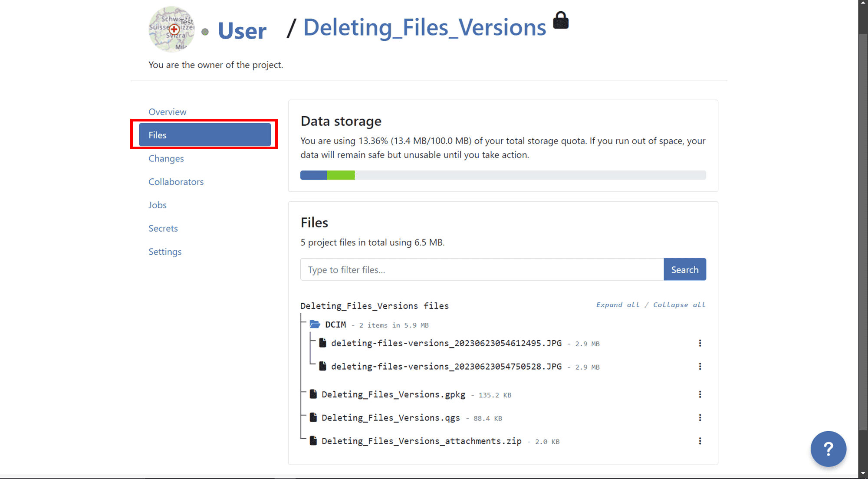Go to the Overview section

coord(168,112)
